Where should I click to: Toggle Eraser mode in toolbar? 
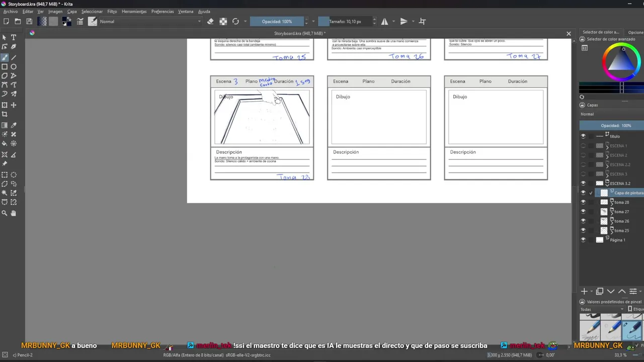click(210, 22)
